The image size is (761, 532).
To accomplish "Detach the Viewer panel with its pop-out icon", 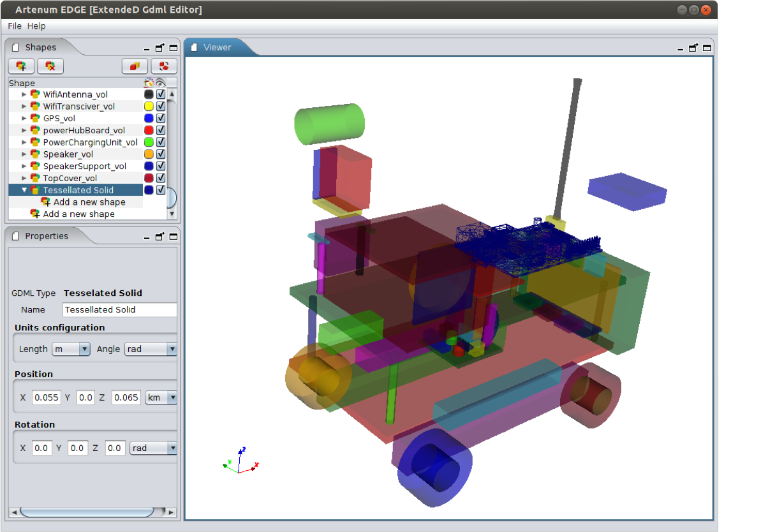I will (694, 47).
